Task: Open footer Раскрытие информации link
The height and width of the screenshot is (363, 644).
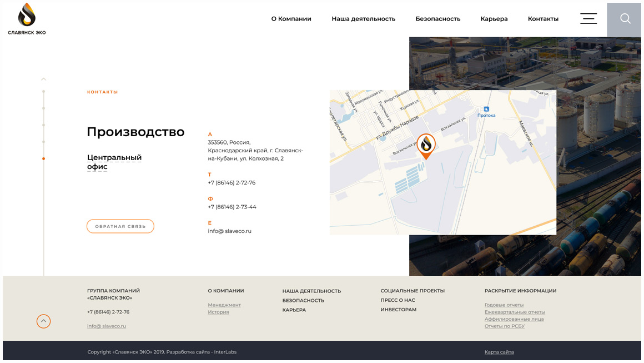Action: (x=520, y=291)
